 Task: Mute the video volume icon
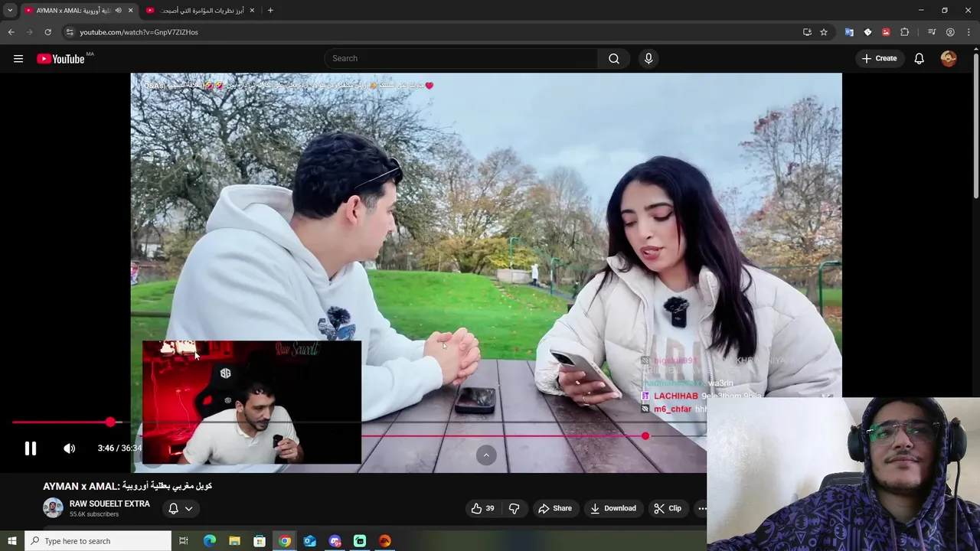tap(70, 448)
